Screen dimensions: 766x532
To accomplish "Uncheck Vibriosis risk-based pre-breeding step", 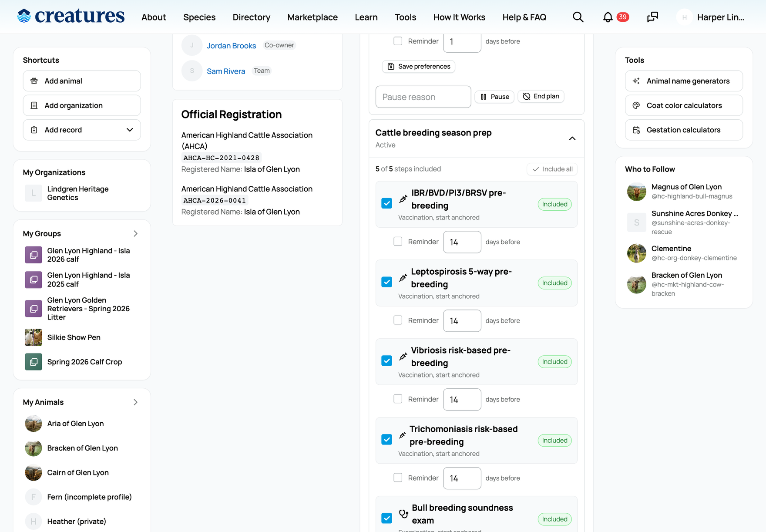I will tap(386, 361).
